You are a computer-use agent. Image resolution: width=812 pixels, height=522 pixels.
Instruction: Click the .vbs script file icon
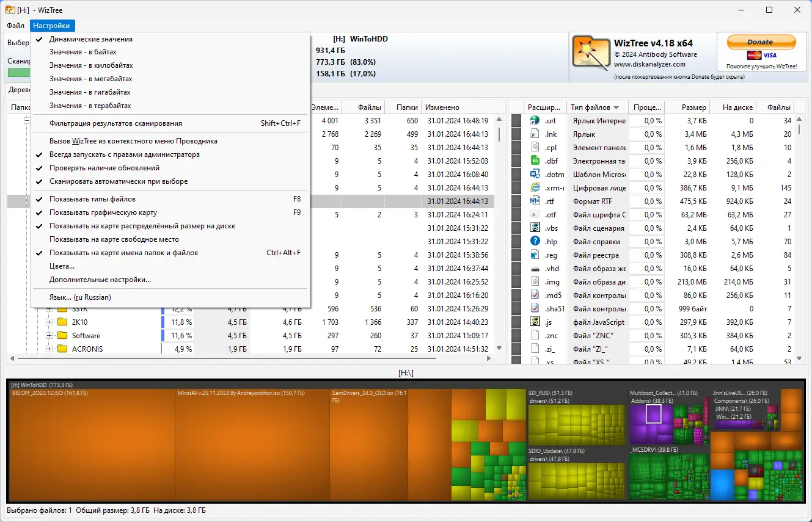point(535,228)
